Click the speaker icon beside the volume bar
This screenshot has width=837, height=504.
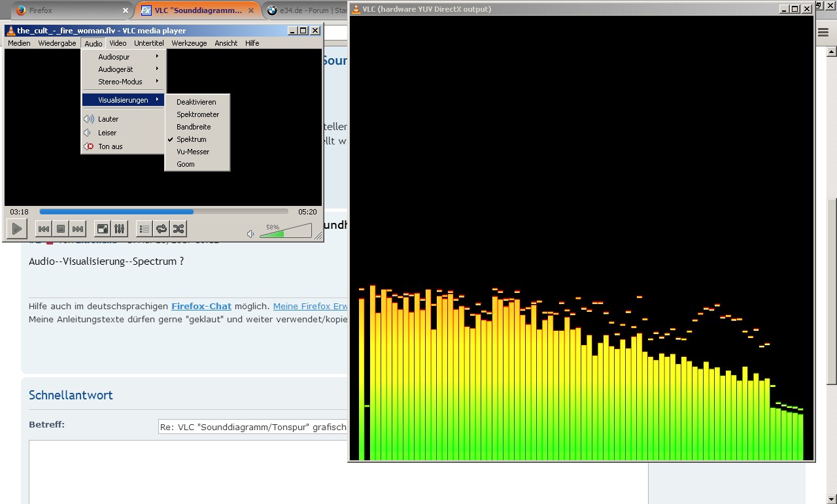(250, 233)
